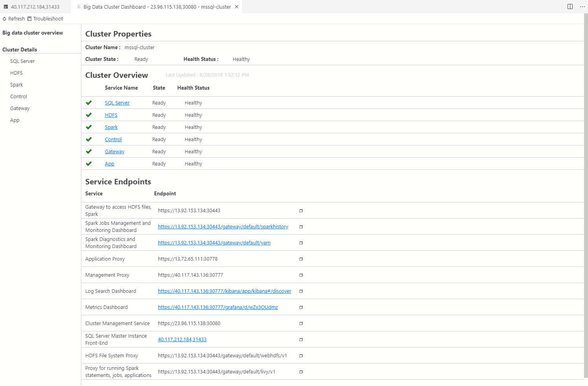
Task: Select Gateway in Cluster Details sidebar
Action: pos(20,108)
